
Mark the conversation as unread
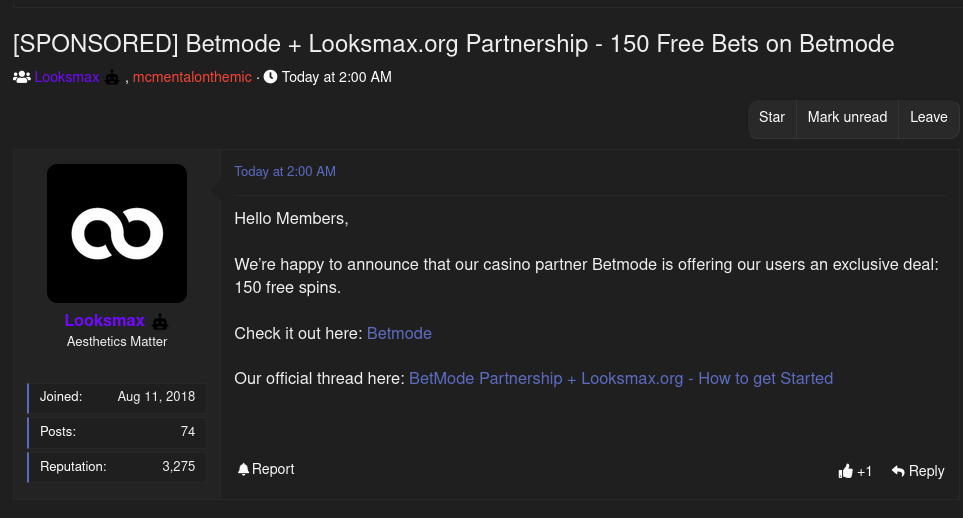847,117
